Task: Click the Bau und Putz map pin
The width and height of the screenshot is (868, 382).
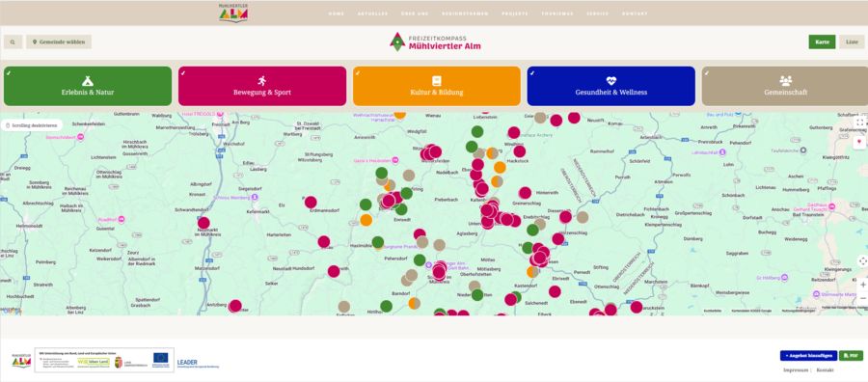Action: click(x=738, y=114)
